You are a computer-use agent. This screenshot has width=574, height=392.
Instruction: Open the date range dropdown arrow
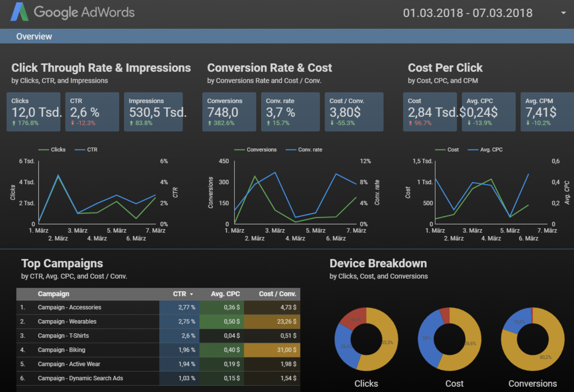tap(563, 13)
